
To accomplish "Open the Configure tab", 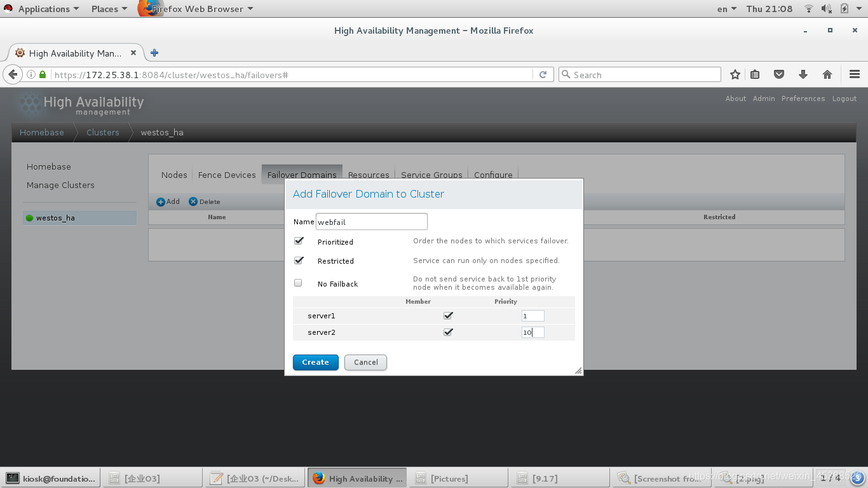I will click(493, 175).
